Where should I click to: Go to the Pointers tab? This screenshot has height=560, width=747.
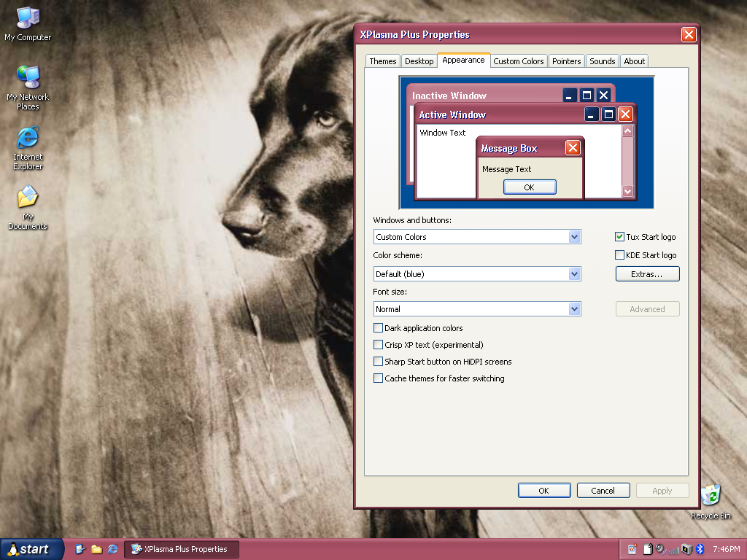click(566, 61)
